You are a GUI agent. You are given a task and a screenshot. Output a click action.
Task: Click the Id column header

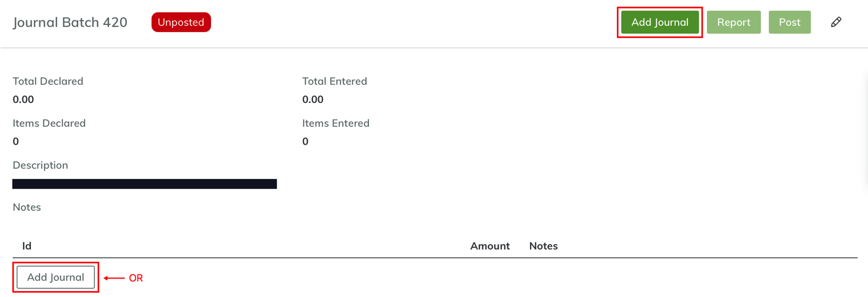click(x=27, y=246)
